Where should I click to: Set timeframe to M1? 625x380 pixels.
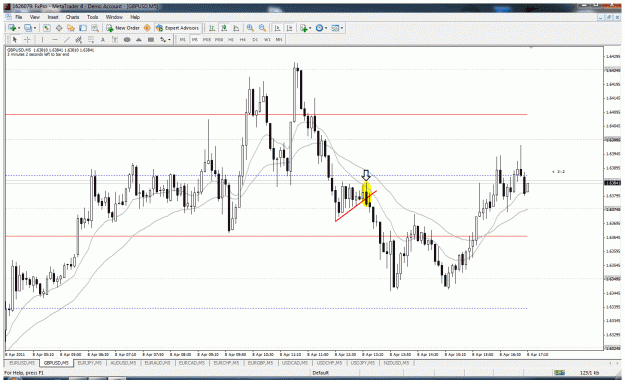pos(183,39)
